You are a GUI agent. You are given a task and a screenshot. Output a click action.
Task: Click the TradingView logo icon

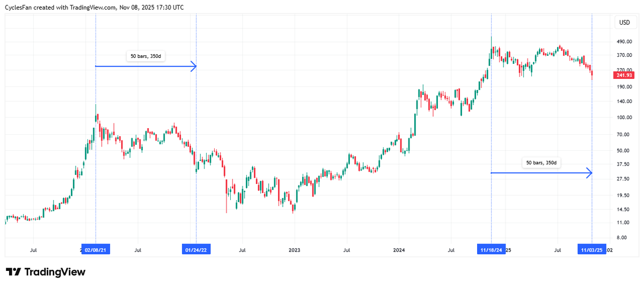point(14,272)
